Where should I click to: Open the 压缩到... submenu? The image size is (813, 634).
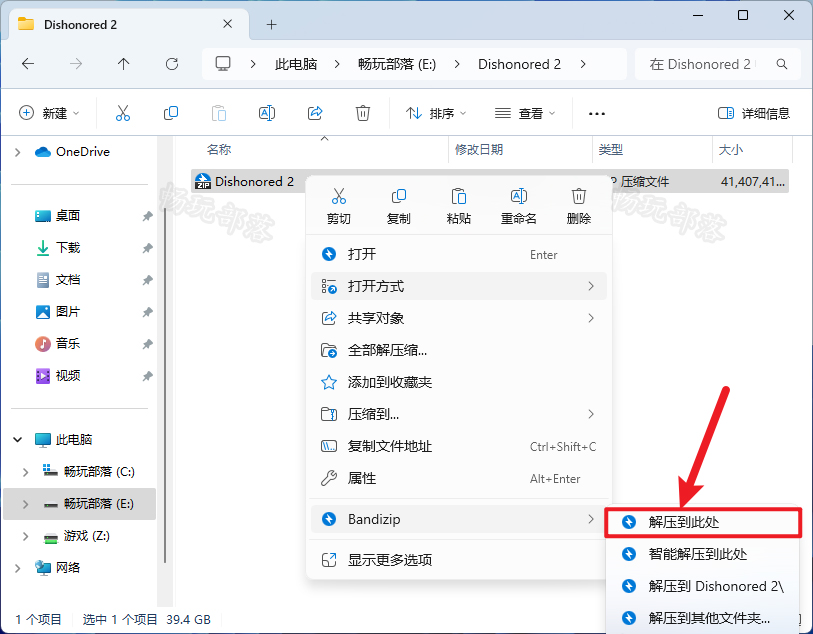459,414
